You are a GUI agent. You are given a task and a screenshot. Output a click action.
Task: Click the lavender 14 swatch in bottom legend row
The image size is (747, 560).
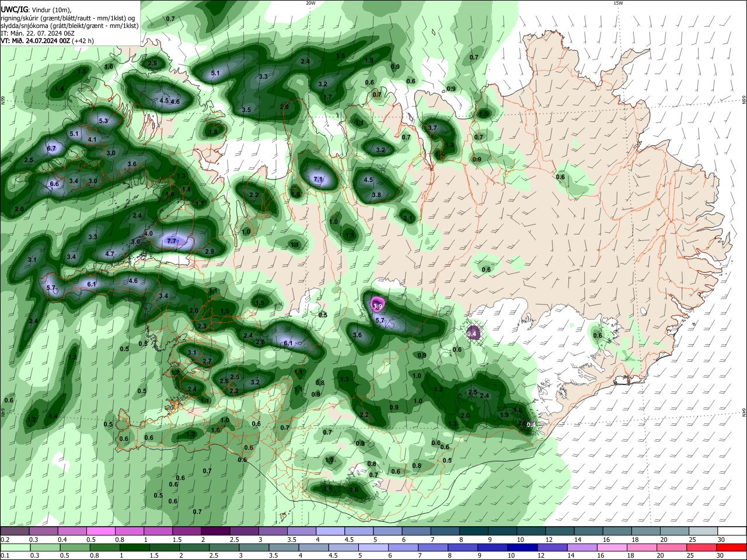[x=582, y=547]
